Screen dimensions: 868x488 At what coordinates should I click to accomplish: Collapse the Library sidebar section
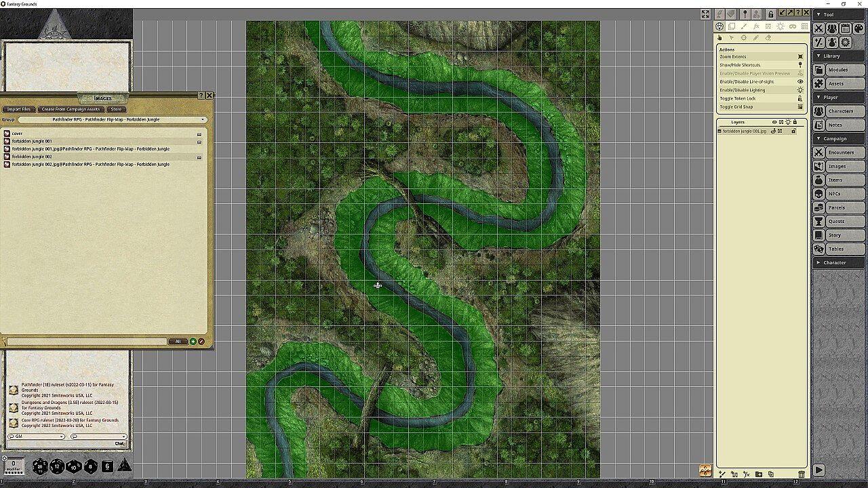(x=840, y=56)
